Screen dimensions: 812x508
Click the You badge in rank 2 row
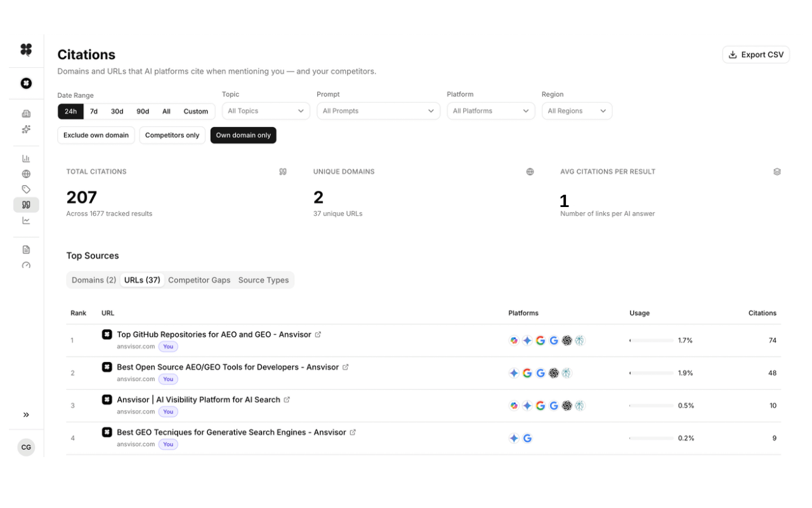(168, 379)
